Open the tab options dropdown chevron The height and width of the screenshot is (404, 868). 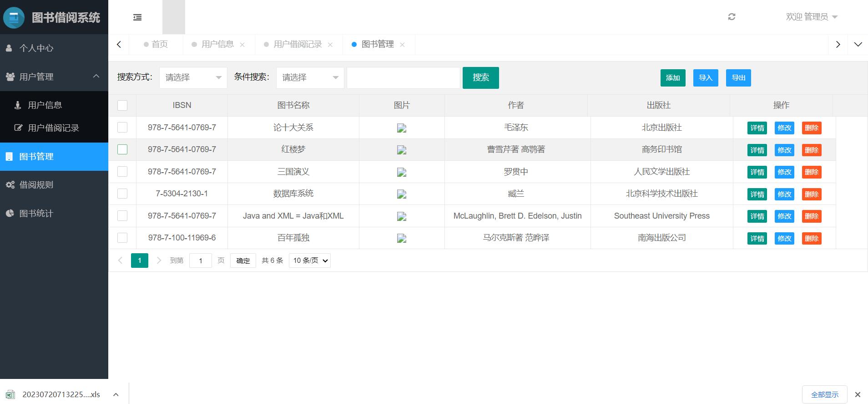click(x=858, y=44)
